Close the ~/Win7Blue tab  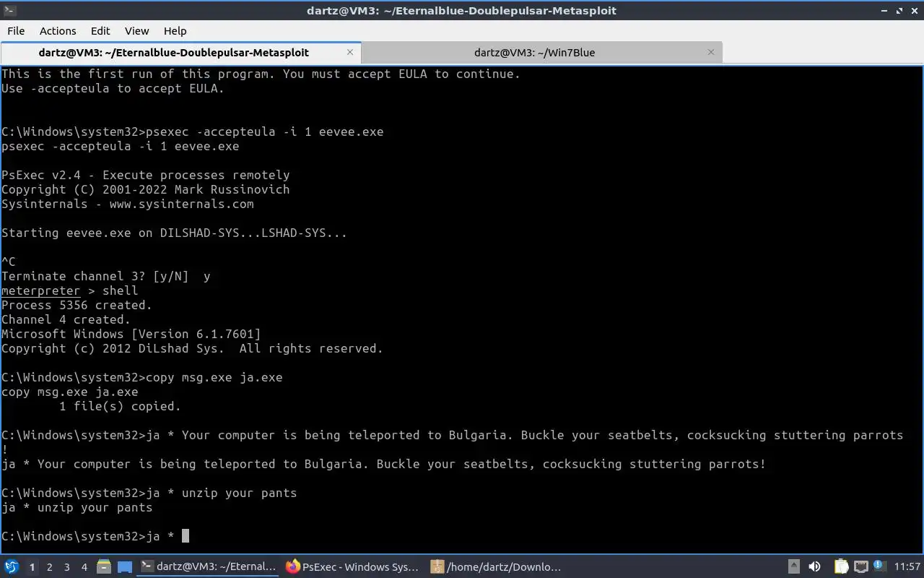click(711, 52)
